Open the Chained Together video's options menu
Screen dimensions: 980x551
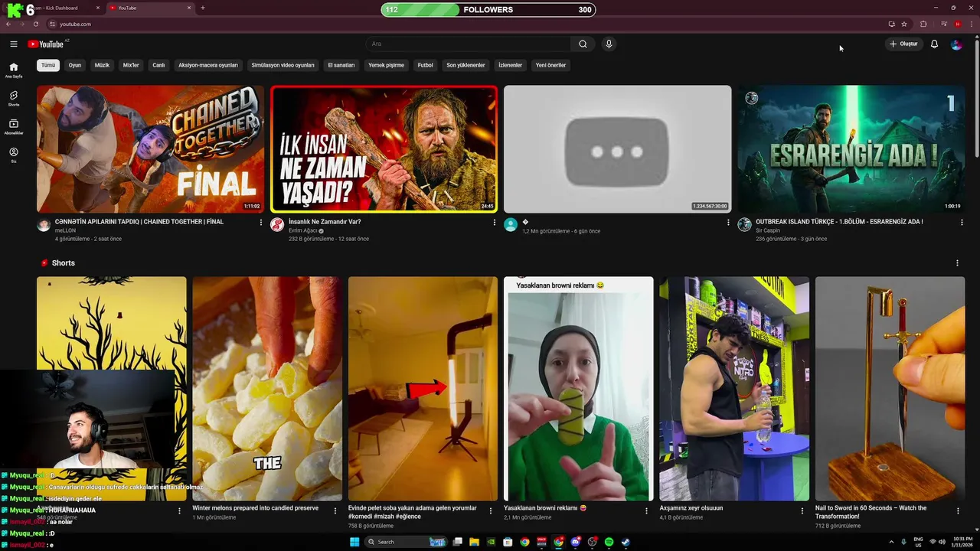pyautogui.click(x=260, y=222)
